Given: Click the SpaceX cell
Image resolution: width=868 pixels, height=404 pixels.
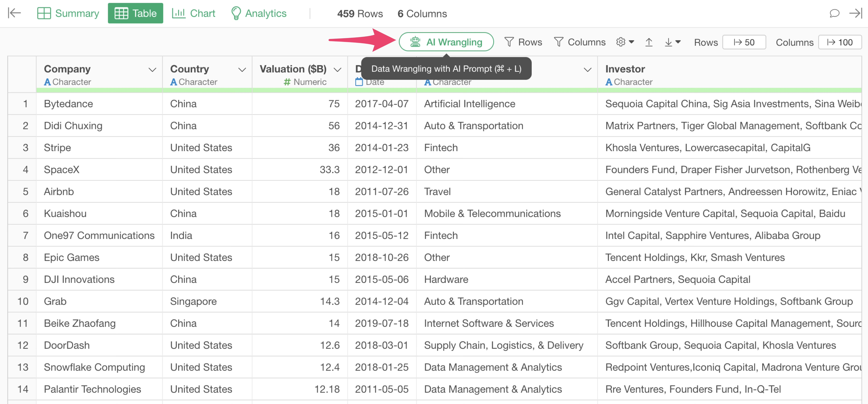Looking at the screenshot, I should [x=99, y=169].
